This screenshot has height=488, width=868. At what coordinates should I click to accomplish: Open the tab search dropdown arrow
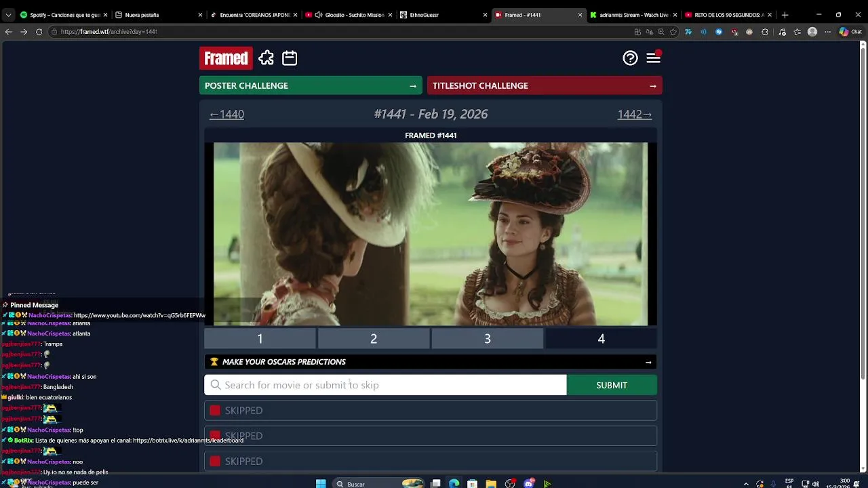coord(7,15)
